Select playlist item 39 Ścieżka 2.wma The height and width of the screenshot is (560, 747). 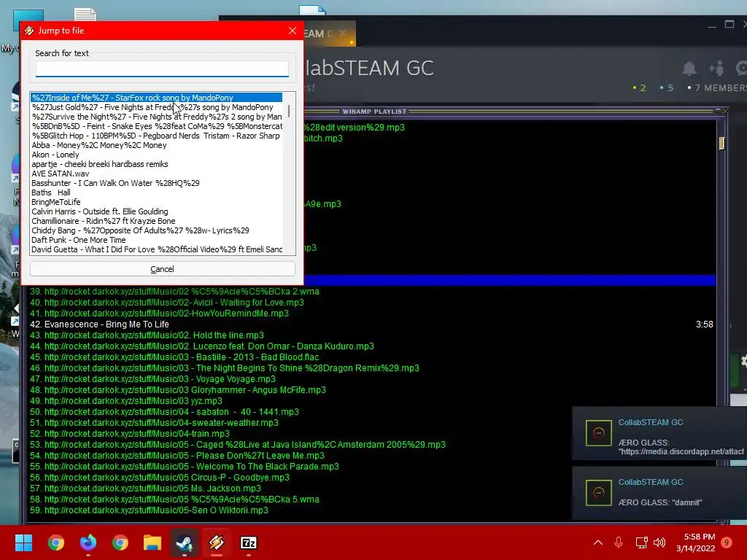[x=371, y=292]
